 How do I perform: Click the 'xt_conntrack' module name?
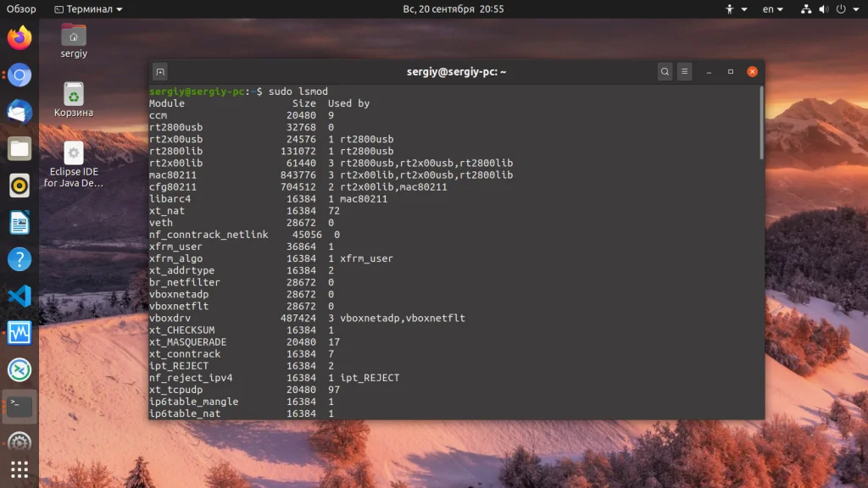(185, 354)
